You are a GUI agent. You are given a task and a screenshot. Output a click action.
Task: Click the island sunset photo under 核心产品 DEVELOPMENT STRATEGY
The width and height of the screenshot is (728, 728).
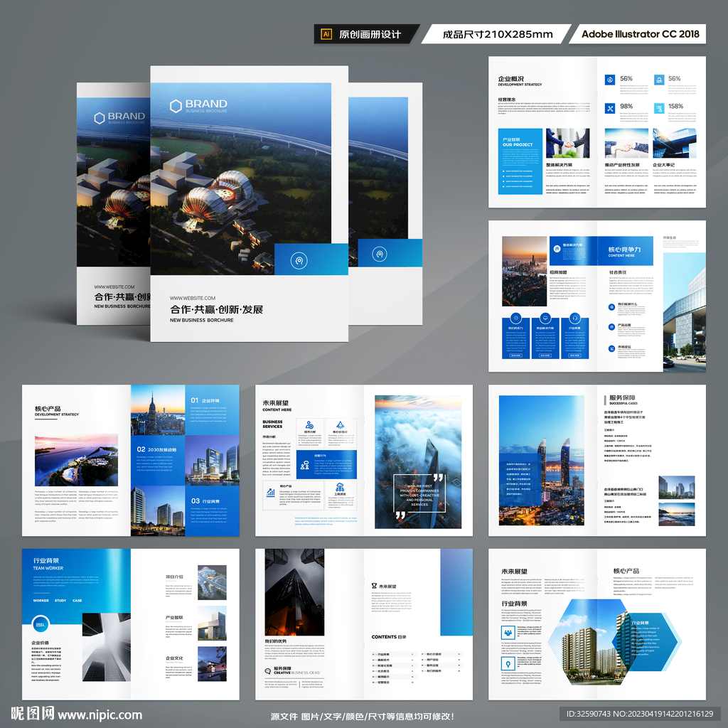pyautogui.click(x=76, y=460)
